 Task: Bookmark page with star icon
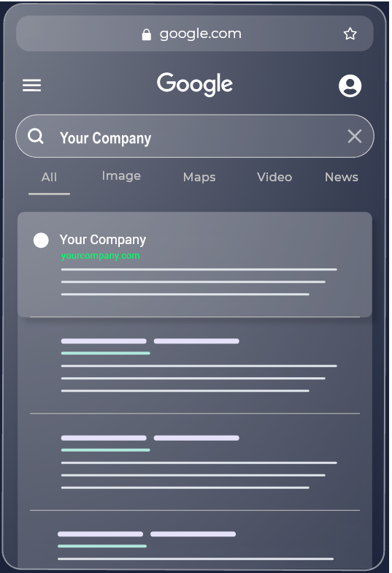click(x=350, y=34)
